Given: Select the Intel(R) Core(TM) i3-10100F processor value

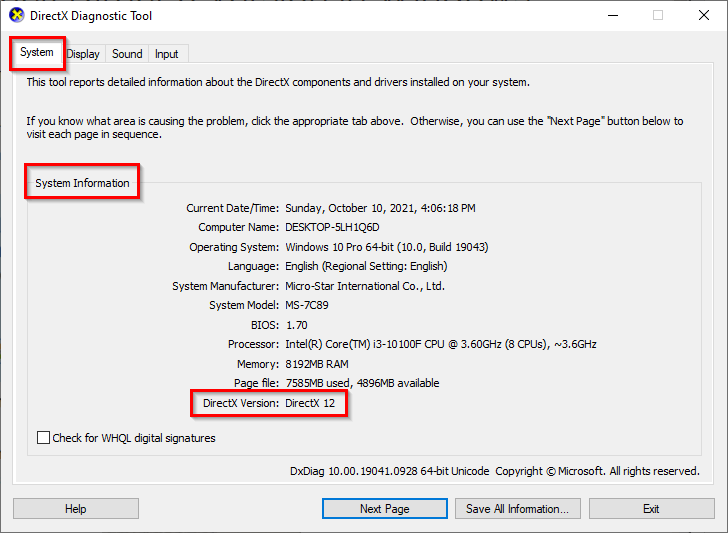Looking at the screenshot, I should [x=441, y=344].
